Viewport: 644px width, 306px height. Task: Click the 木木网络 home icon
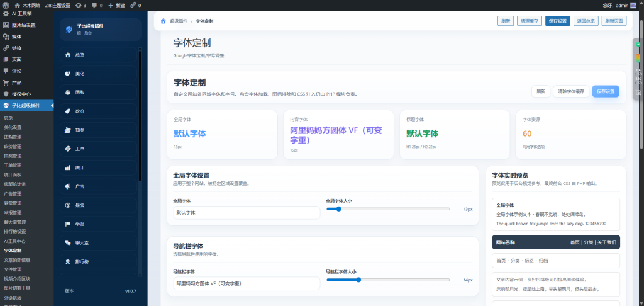click(x=17, y=5)
